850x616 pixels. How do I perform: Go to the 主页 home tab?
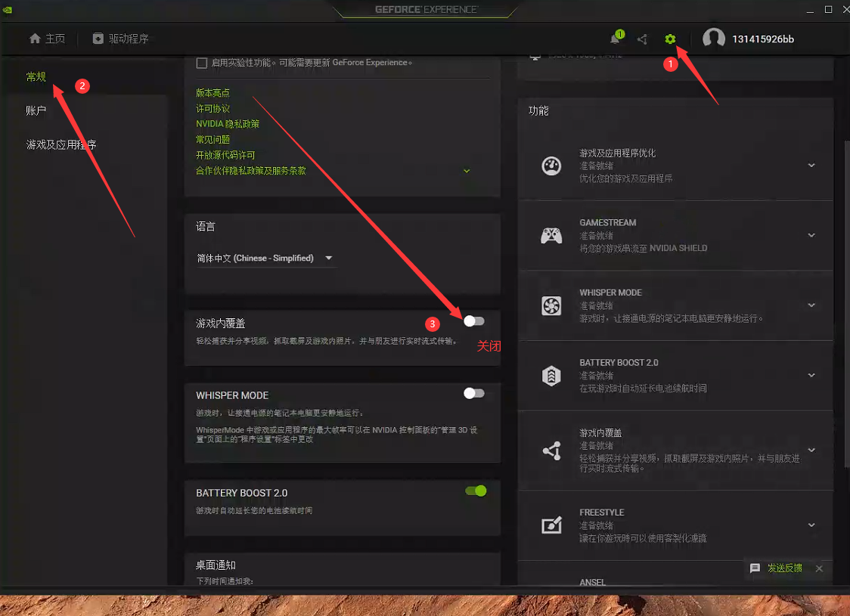point(47,39)
